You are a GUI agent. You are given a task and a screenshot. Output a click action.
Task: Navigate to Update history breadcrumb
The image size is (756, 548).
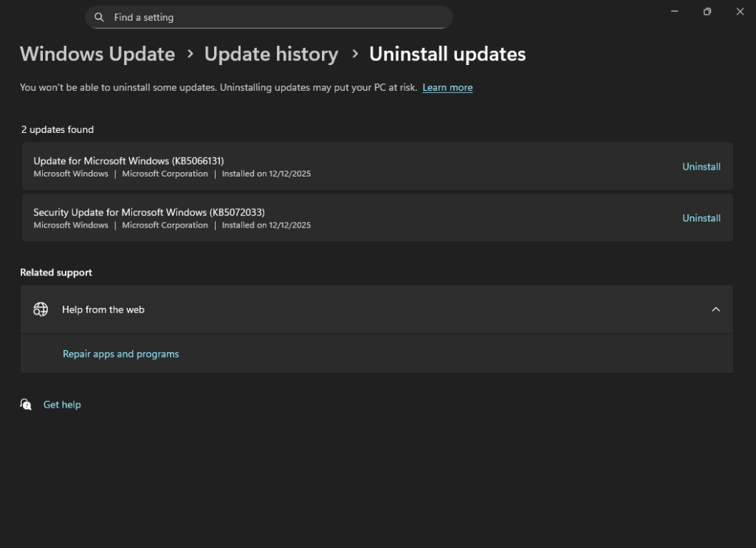[271, 54]
